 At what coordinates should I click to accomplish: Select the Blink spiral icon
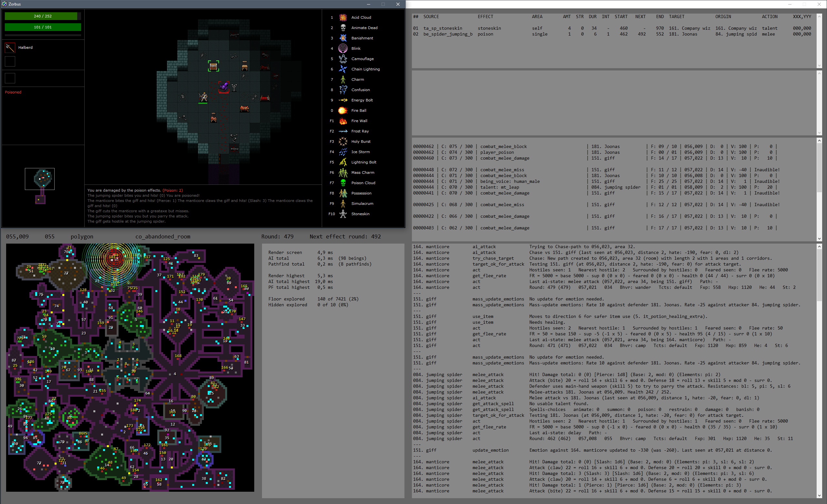(x=343, y=49)
